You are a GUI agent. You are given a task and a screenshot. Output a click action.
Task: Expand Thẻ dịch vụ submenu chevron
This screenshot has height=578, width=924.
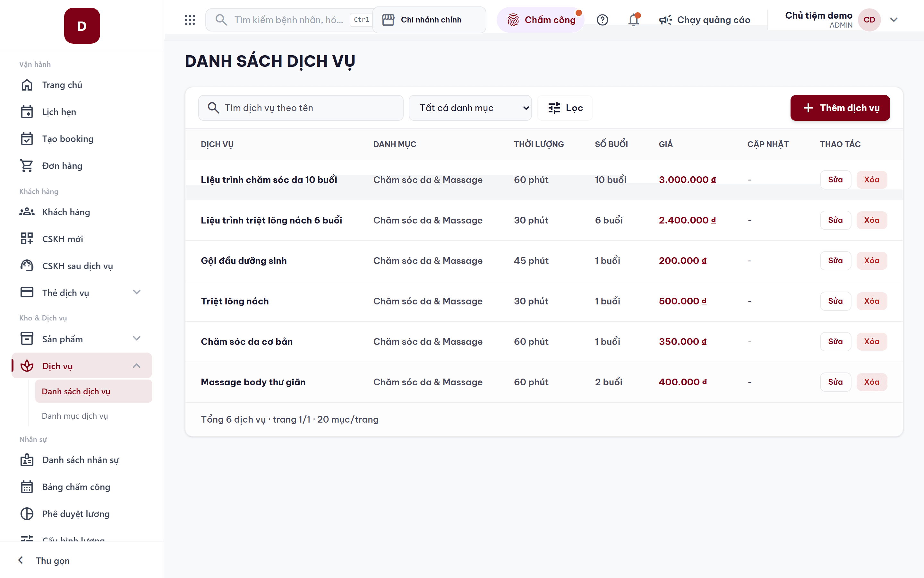(x=136, y=293)
